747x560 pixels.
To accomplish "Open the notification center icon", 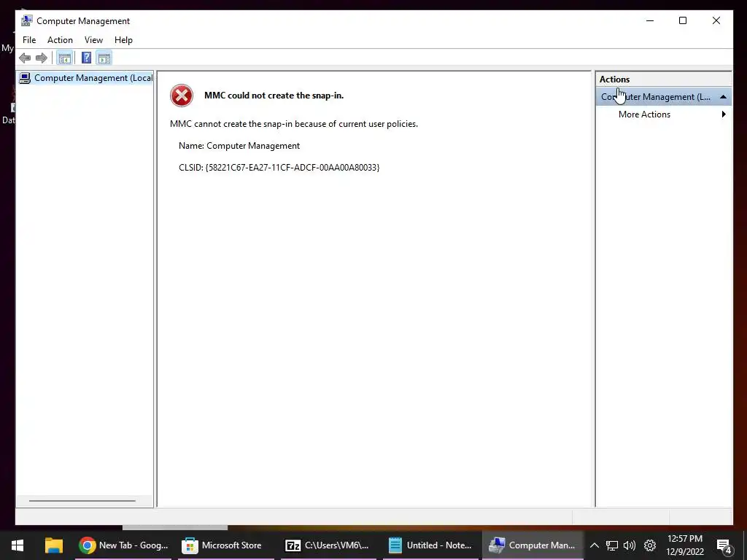I will pos(724,546).
